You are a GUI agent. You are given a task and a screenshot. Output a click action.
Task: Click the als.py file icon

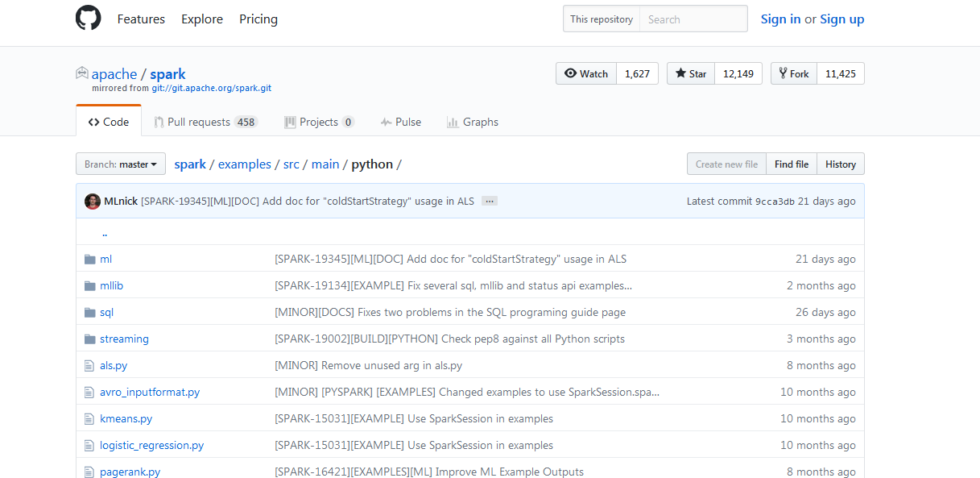click(89, 365)
